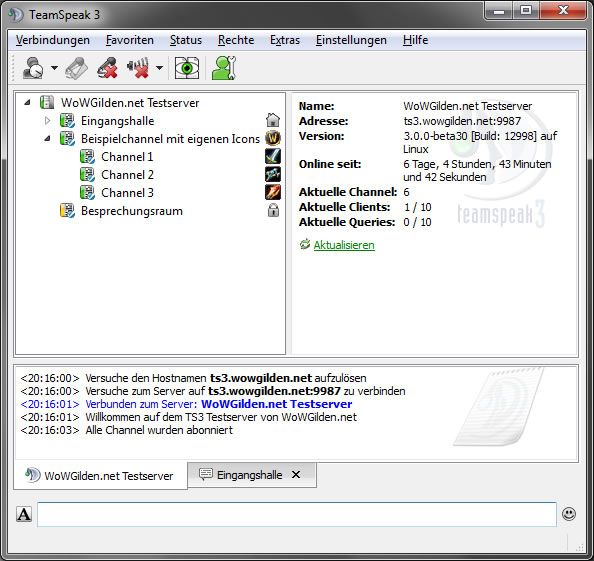Open the Rechte menu
Screen dimensions: 594x561
[236, 40]
